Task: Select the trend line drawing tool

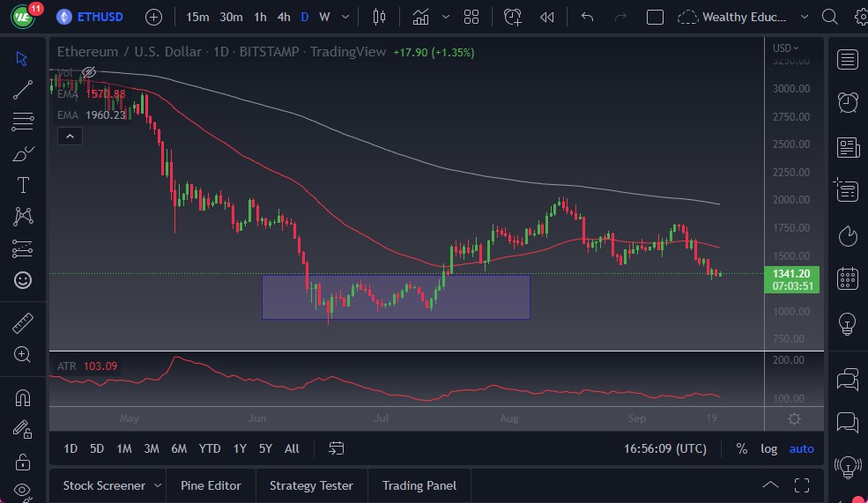Action: click(x=23, y=89)
